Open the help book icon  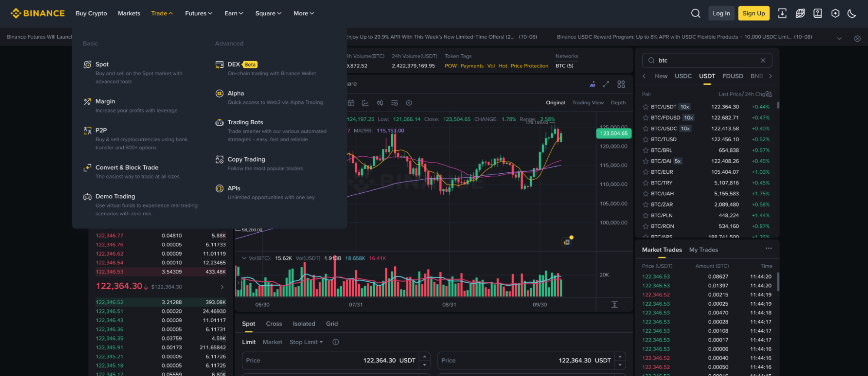(818, 13)
